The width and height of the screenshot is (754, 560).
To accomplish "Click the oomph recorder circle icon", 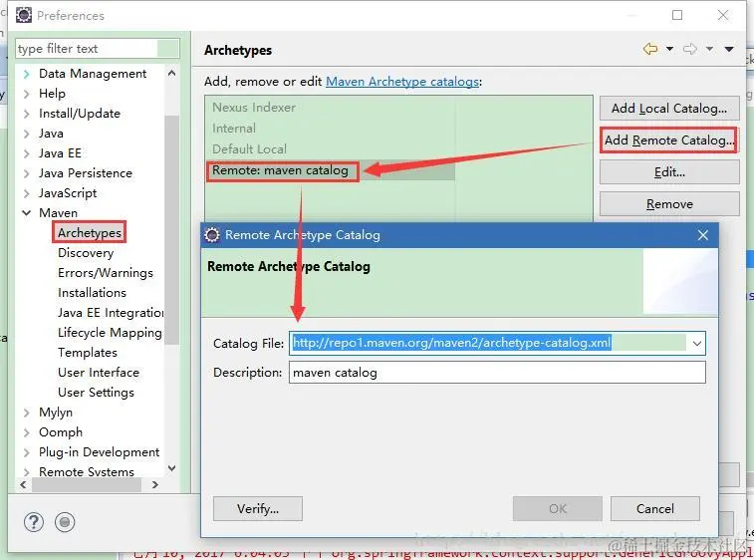I will pyautogui.click(x=65, y=522).
